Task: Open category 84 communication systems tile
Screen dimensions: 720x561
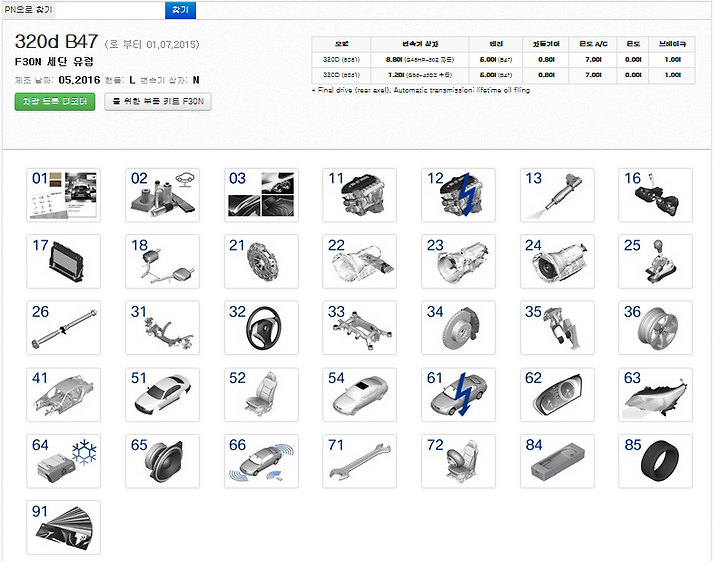Action: (557, 461)
